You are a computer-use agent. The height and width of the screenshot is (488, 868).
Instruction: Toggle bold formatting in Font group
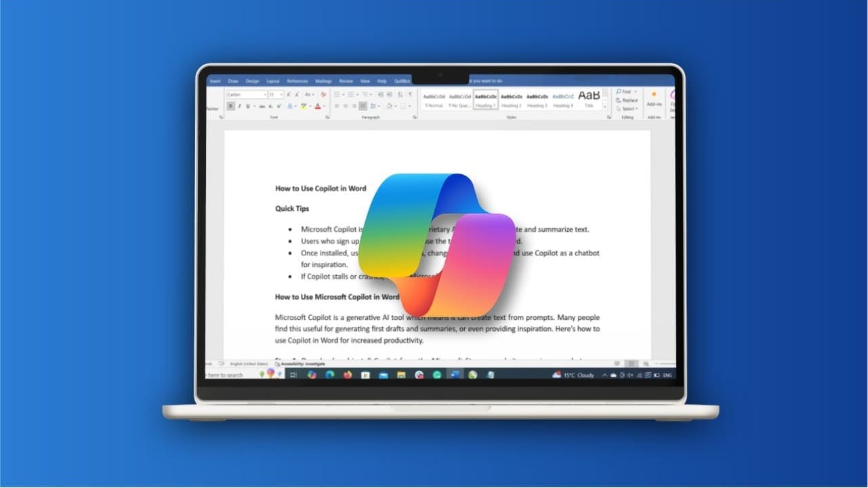click(x=231, y=106)
